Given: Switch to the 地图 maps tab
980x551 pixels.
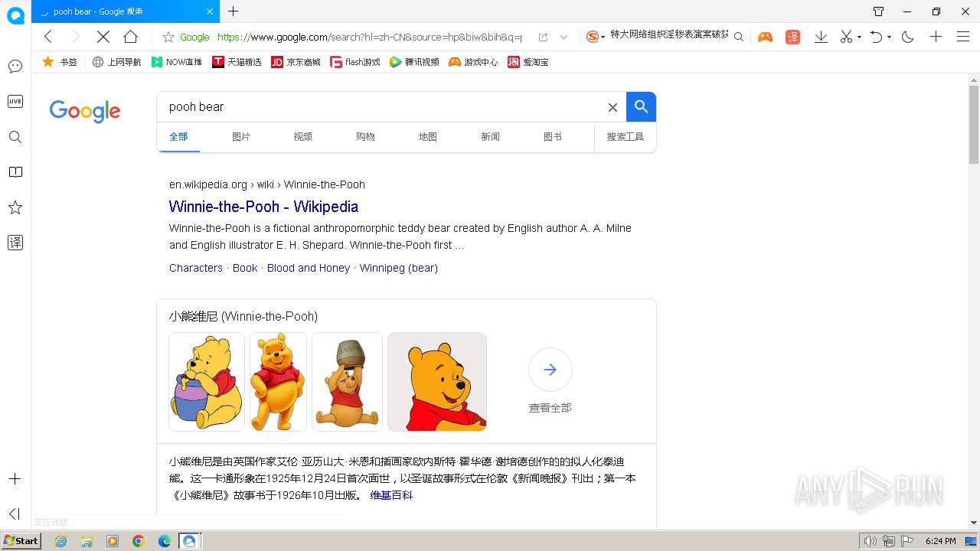Looking at the screenshot, I should 428,137.
